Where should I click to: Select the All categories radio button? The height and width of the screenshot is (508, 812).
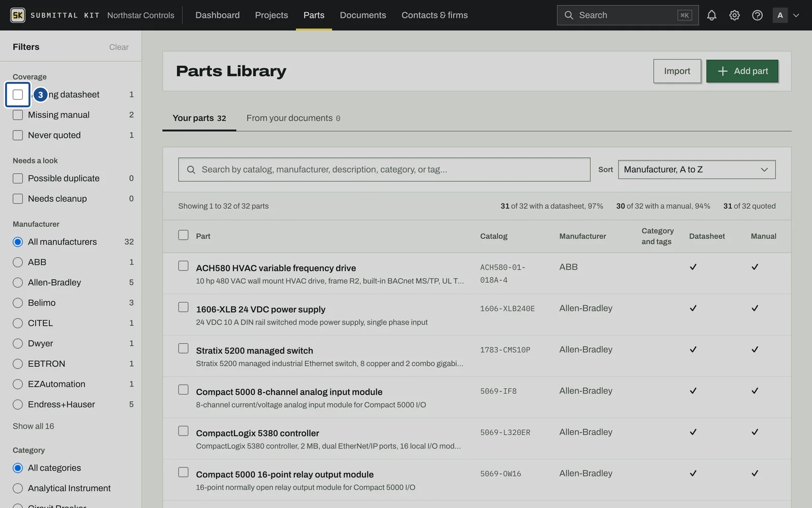(x=18, y=468)
